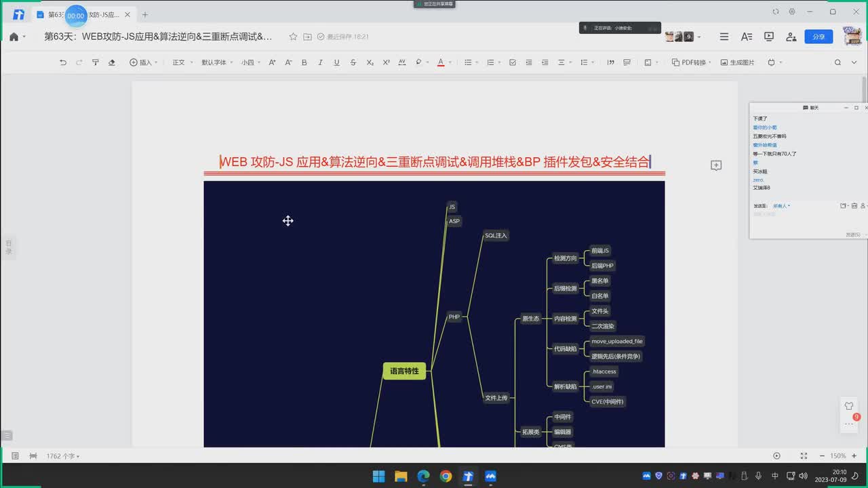Decrease paragraph indent
Viewport: 868px width, 488px height.
pos(529,62)
